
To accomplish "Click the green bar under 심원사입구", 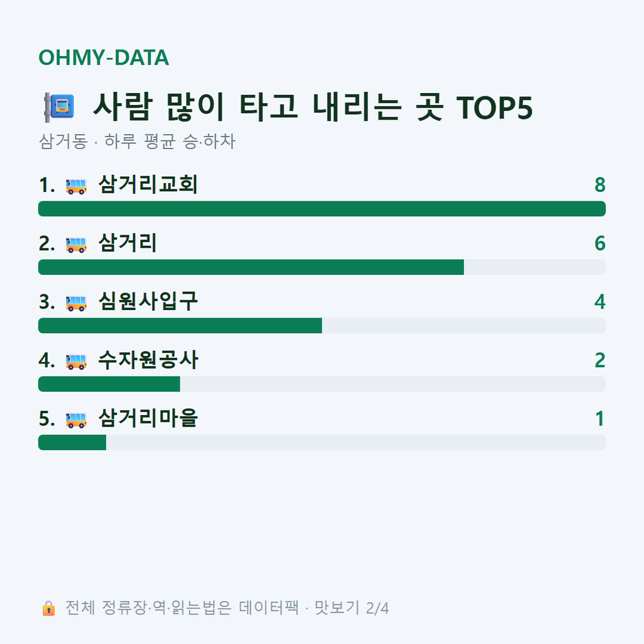I will click(180, 325).
